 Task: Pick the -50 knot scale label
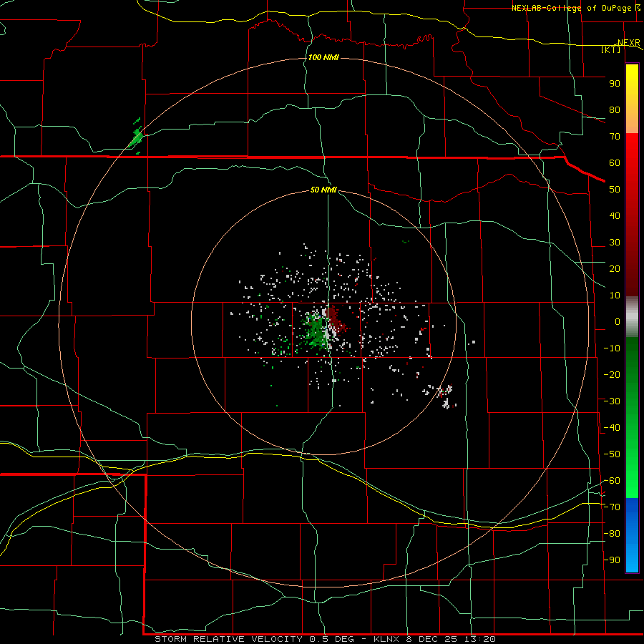click(612, 454)
